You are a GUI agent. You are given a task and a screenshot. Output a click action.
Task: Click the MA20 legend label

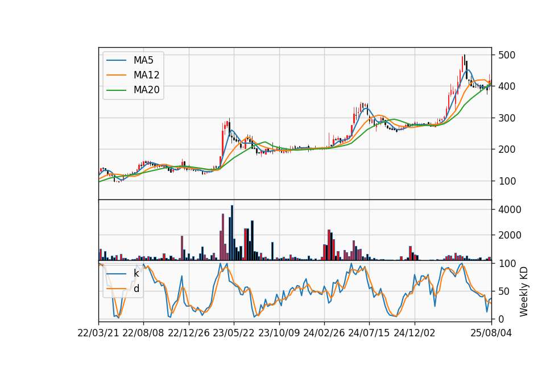click(x=146, y=90)
